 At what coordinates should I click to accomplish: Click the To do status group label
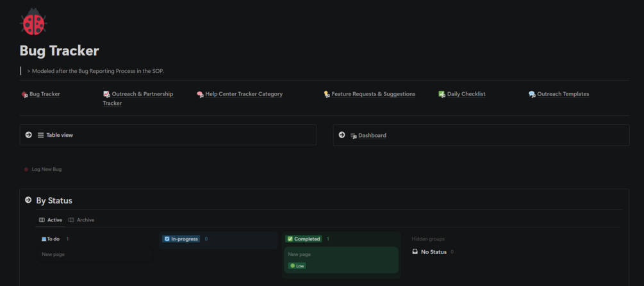point(51,239)
